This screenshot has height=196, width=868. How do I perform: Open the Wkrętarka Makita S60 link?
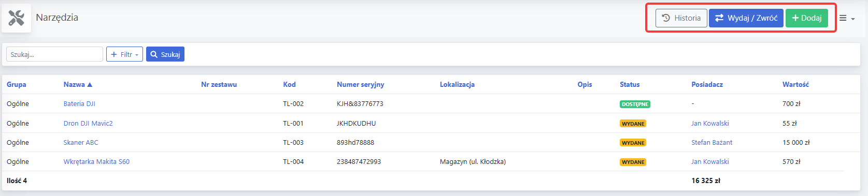click(96, 162)
